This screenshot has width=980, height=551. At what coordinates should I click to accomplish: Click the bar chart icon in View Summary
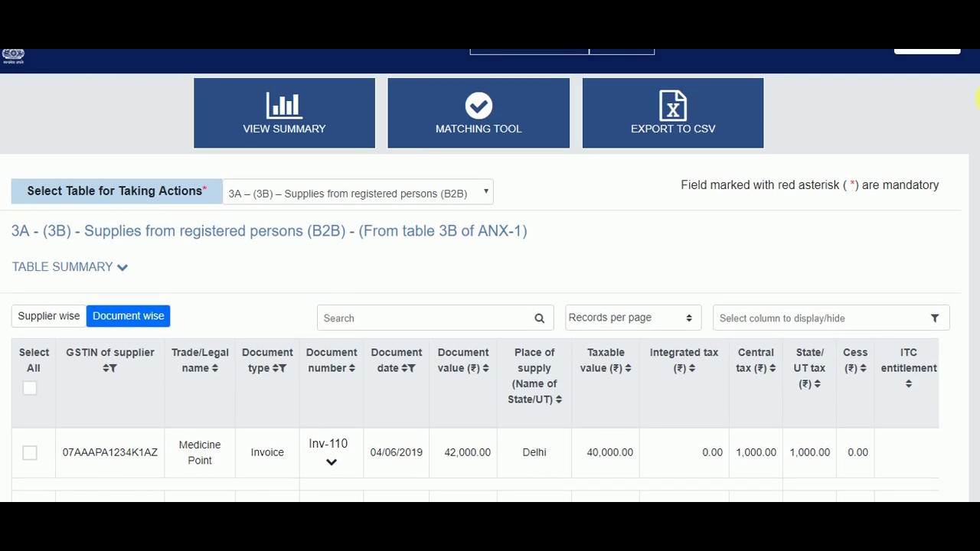(284, 106)
